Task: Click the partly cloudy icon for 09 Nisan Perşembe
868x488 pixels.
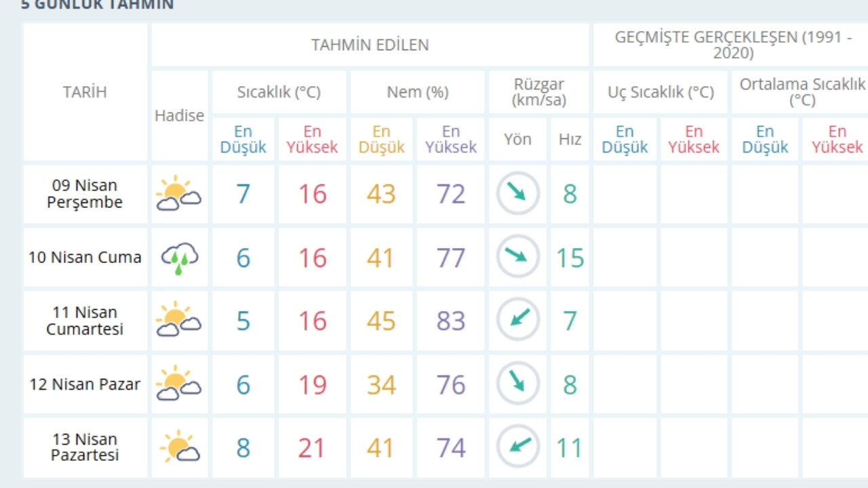Action: (x=179, y=194)
